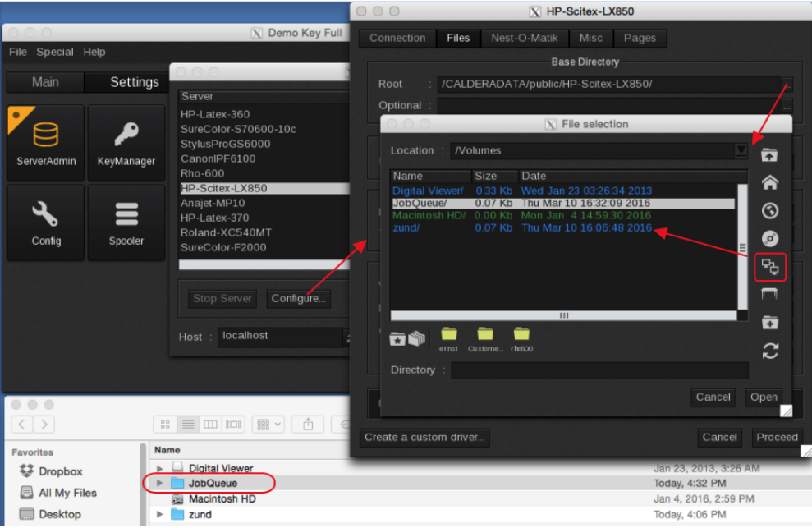This screenshot has width=812, height=528.
Task: Click the create new folder icon
Action: (x=770, y=322)
